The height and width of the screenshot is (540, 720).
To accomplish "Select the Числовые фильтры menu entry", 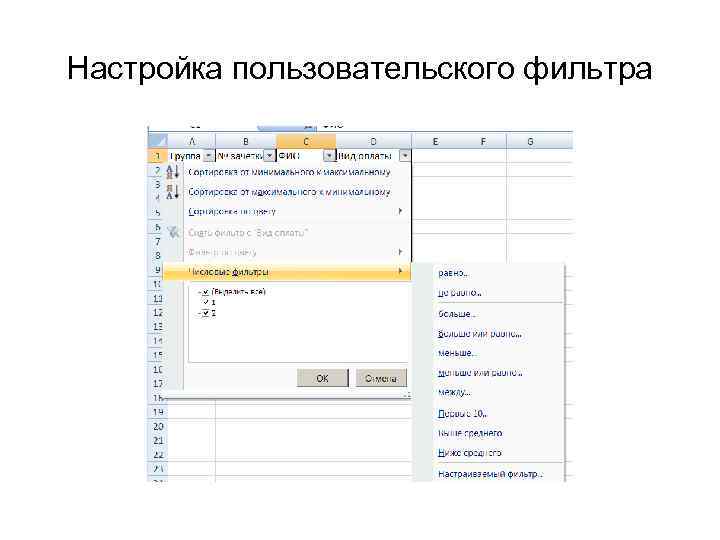I will click(x=287, y=272).
